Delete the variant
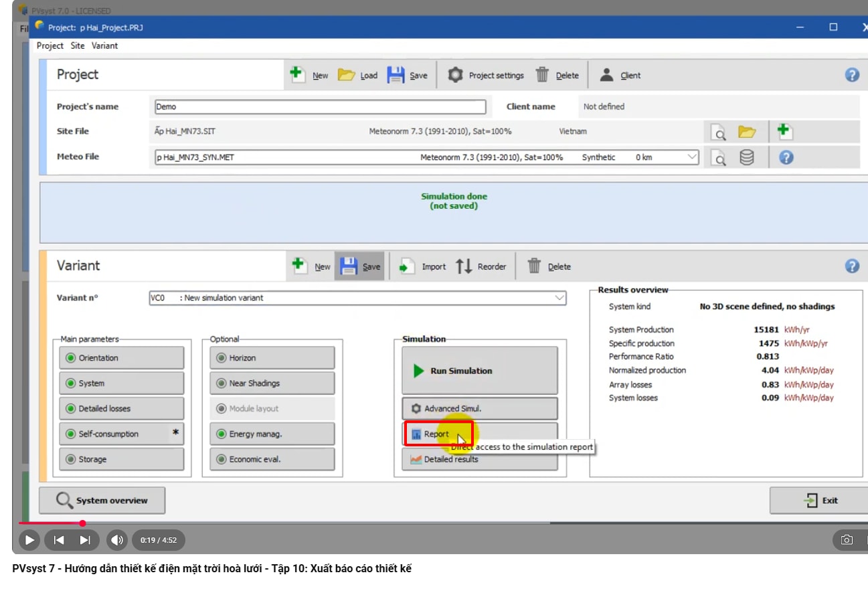Viewport: 868px width, 597px height. [x=549, y=266]
